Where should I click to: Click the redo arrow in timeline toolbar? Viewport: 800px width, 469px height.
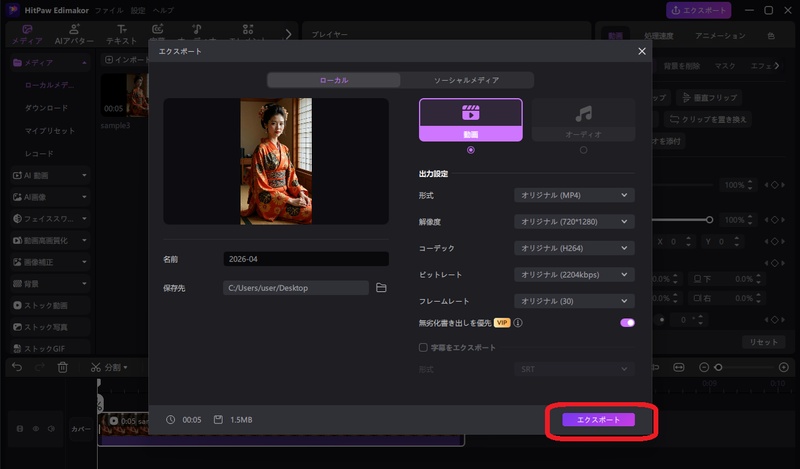pyautogui.click(x=39, y=367)
